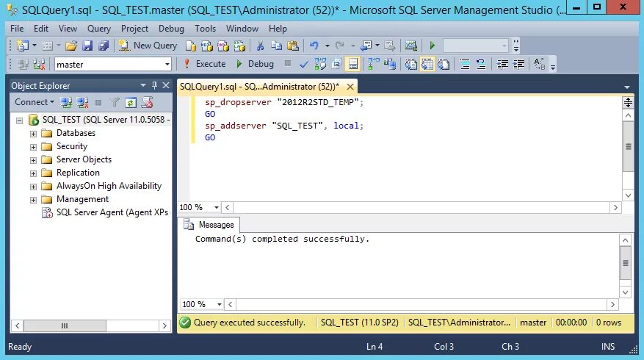This screenshot has height=360, width=644.
Task: Click the Undo arrow icon
Action: pyautogui.click(x=314, y=46)
